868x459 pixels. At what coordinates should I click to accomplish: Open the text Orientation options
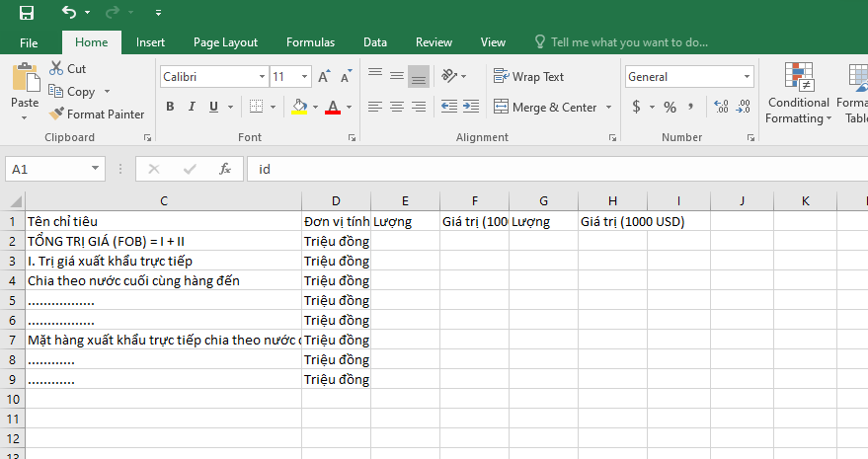[x=453, y=76]
